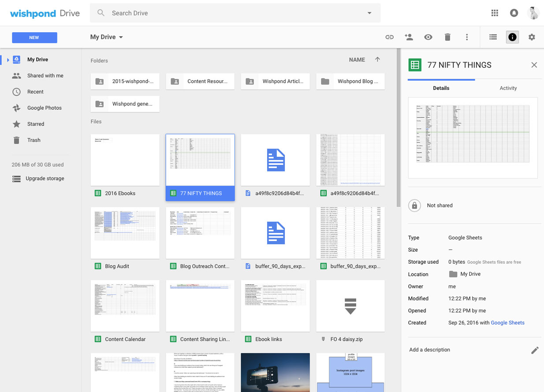The height and width of the screenshot is (392, 544).
Task: Reverse sort direction arrow next to NAME
Action: point(377,60)
